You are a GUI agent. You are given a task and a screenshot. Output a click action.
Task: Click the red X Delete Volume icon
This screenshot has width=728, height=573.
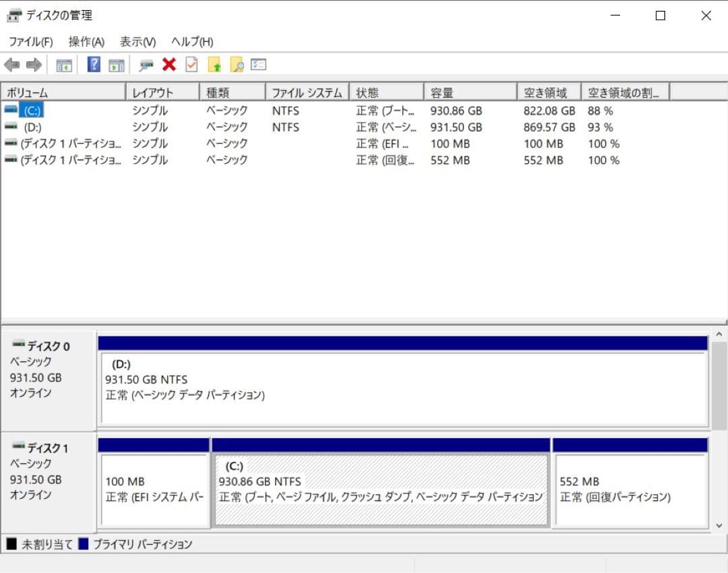click(169, 64)
